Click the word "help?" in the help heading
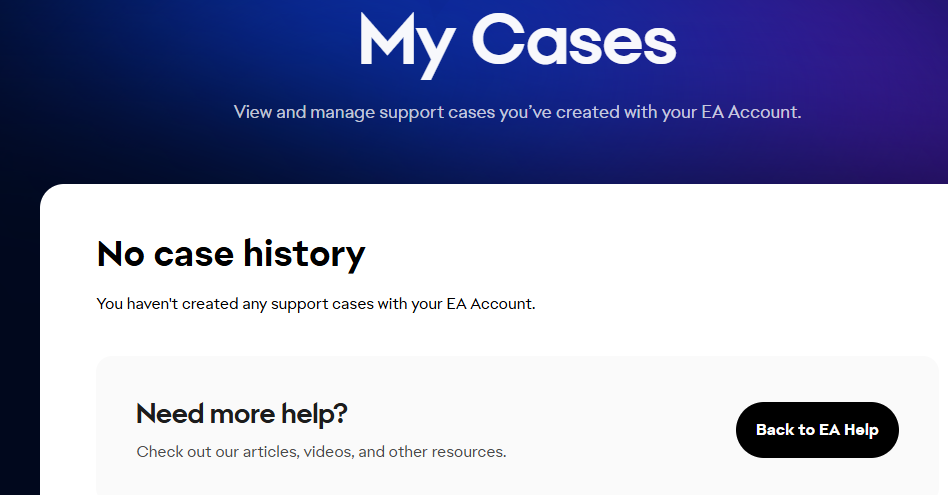 pos(320,413)
